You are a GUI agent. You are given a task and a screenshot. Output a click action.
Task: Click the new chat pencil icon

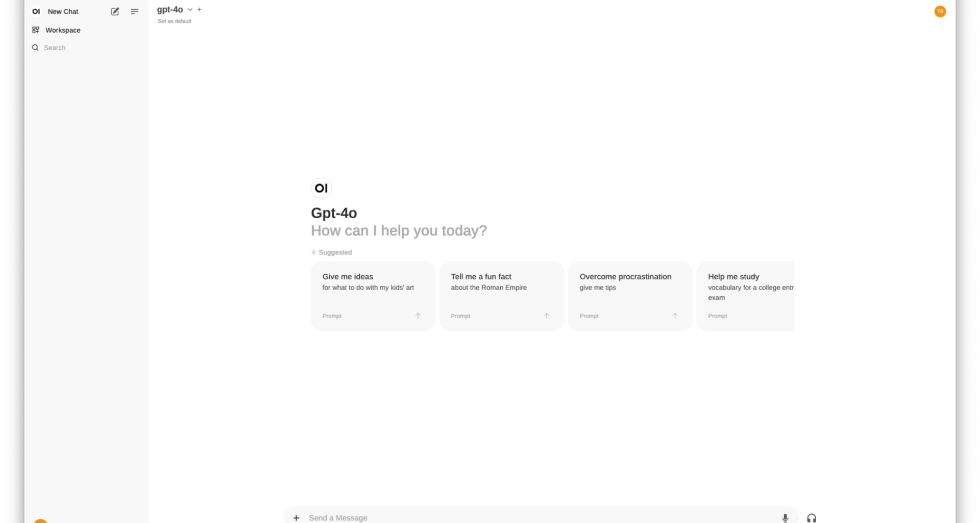(115, 11)
